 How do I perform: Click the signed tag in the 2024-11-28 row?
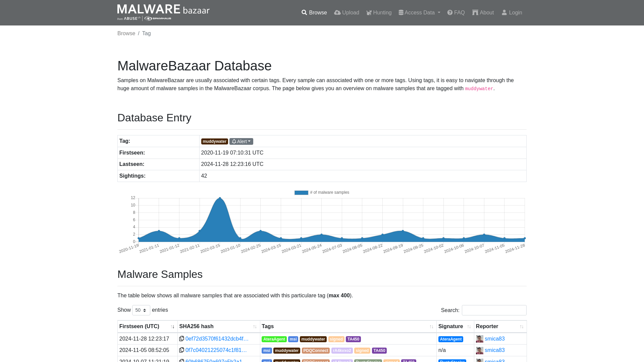[336, 339]
